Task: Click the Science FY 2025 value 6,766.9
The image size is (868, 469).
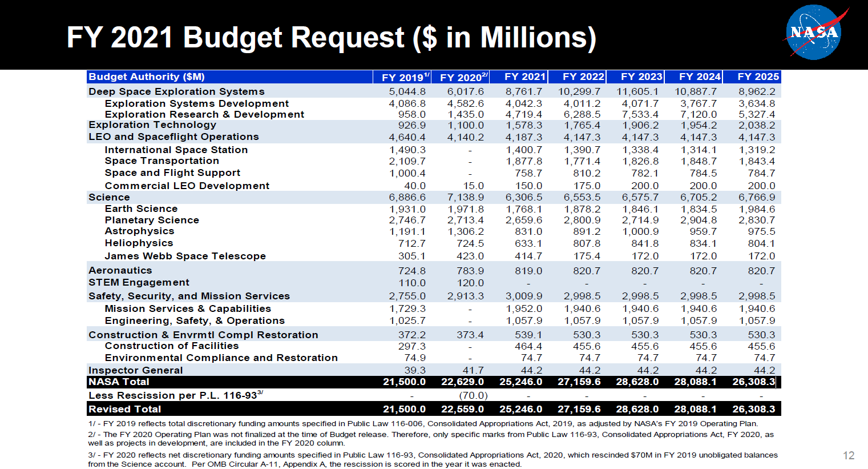Action: tap(757, 197)
